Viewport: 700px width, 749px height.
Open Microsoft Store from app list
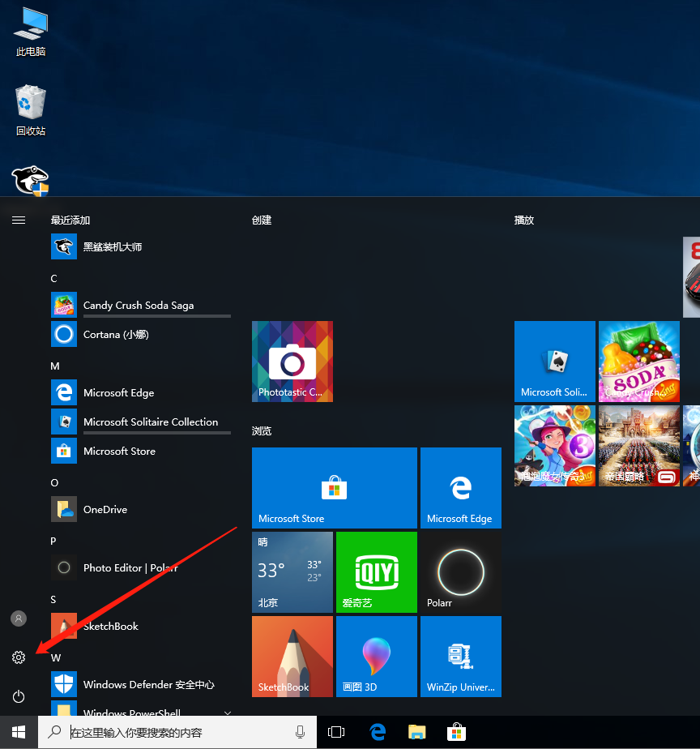(x=141, y=451)
